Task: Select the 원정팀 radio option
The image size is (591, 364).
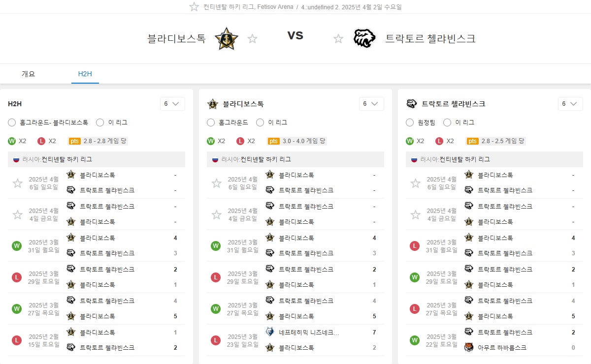Action: click(410, 122)
